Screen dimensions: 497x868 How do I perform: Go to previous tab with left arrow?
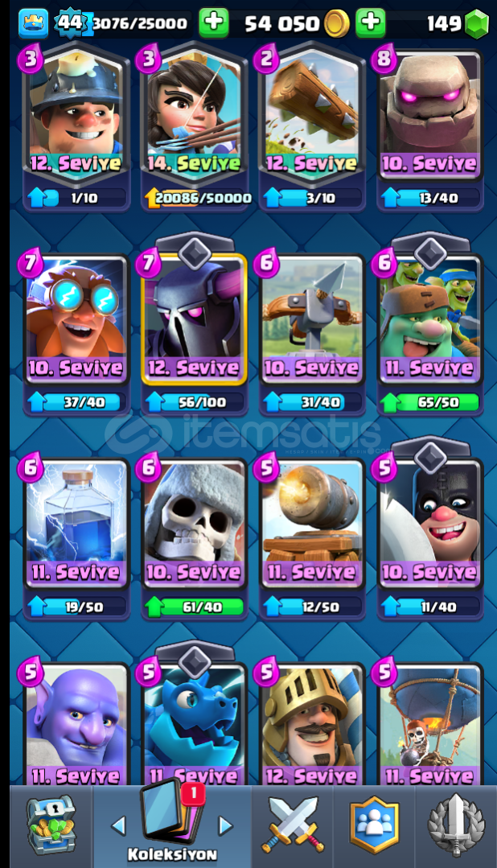coord(118,826)
